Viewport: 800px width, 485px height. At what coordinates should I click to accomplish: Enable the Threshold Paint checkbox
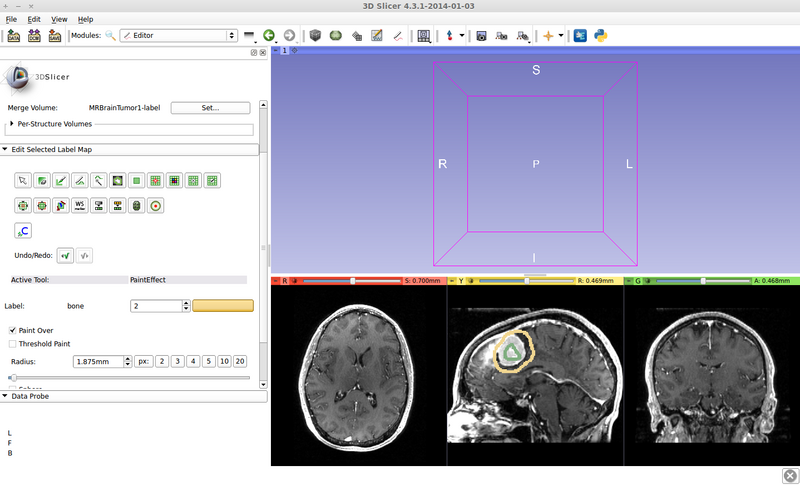tap(13, 343)
